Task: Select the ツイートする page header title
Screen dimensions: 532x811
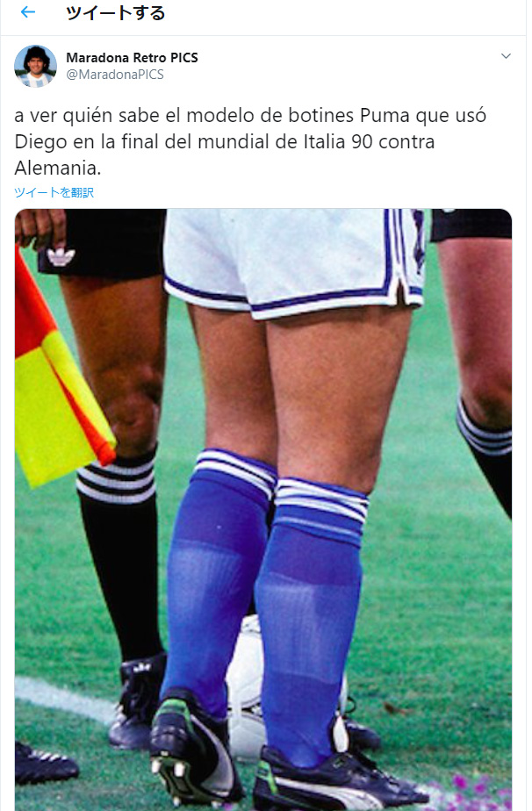Action: 115,12
